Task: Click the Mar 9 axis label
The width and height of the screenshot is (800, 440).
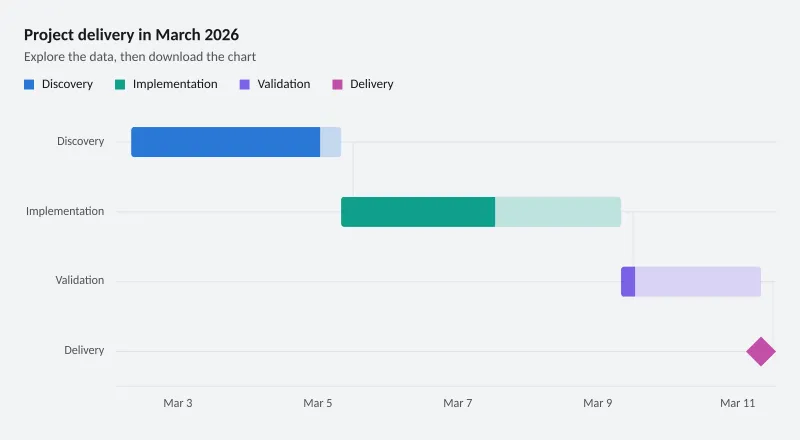Action: click(597, 403)
